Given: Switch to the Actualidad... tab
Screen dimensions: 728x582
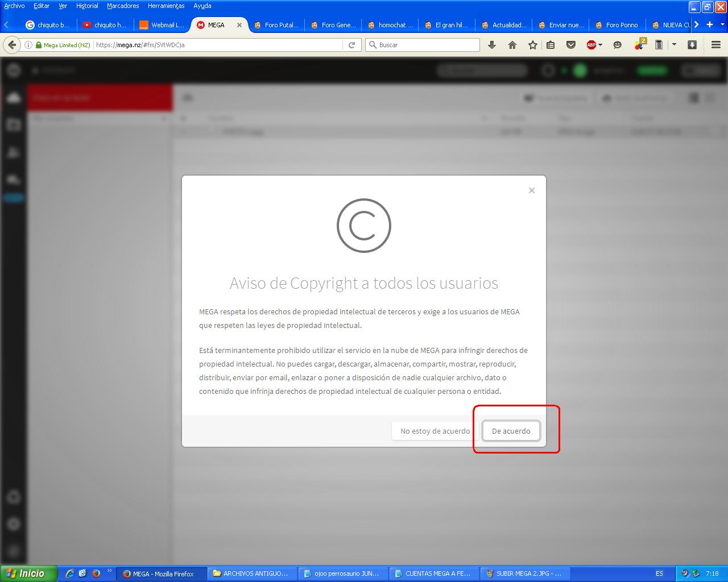Looking at the screenshot, I should coord(503,25).
